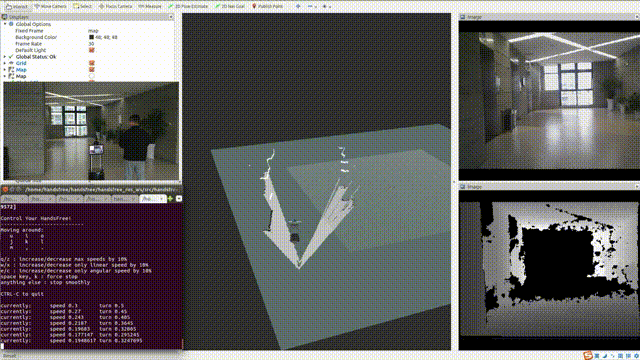Activate the 2D Pose Estimate tool
This screenshot has width=640, height=360.
[x=188, y=7]
